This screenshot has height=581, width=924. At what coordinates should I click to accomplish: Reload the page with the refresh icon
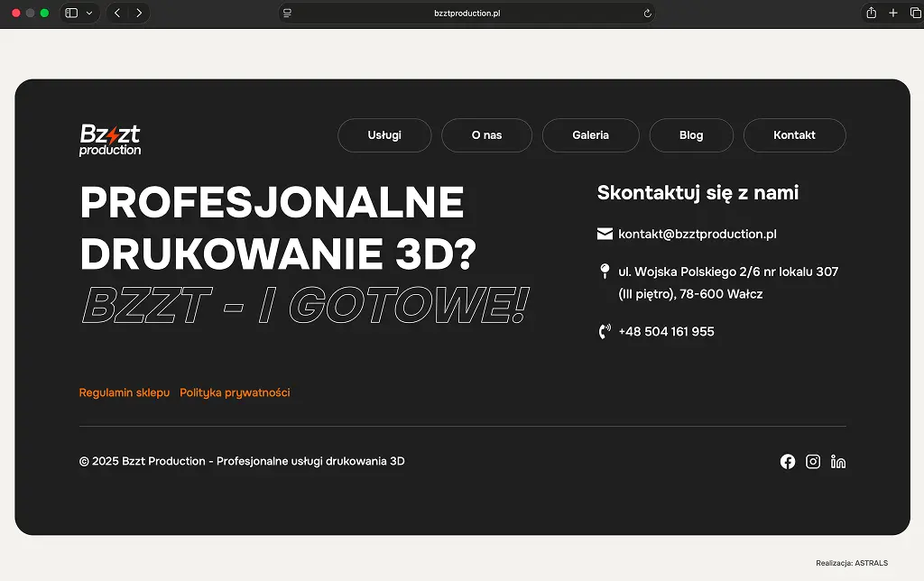coord(647,14)
